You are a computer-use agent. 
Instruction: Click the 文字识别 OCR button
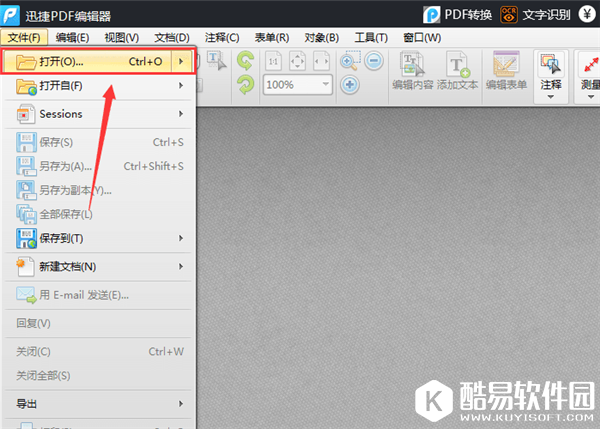(536, 15)
